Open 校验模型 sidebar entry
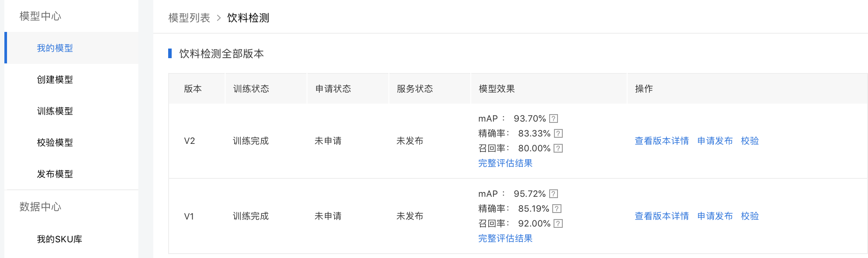Image resolution: width=868 pixels, height=258 pixels. 55,143
